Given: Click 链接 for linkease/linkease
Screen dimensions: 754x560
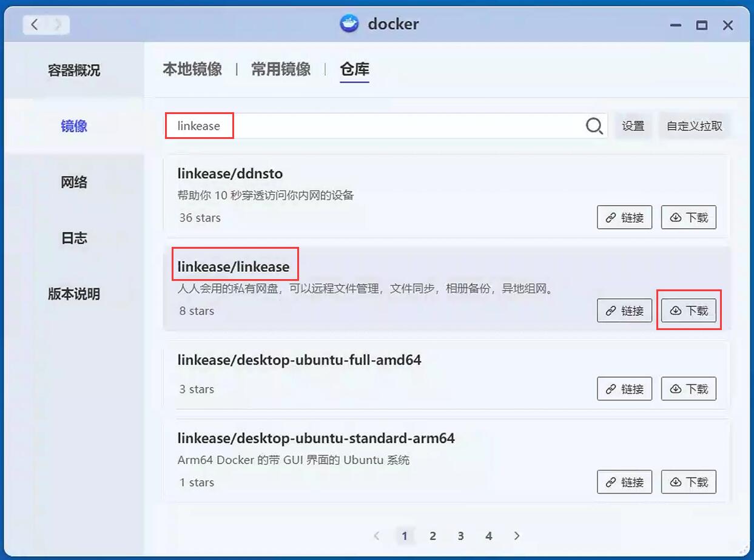Looking at the screenshot, I should point(625,311).
